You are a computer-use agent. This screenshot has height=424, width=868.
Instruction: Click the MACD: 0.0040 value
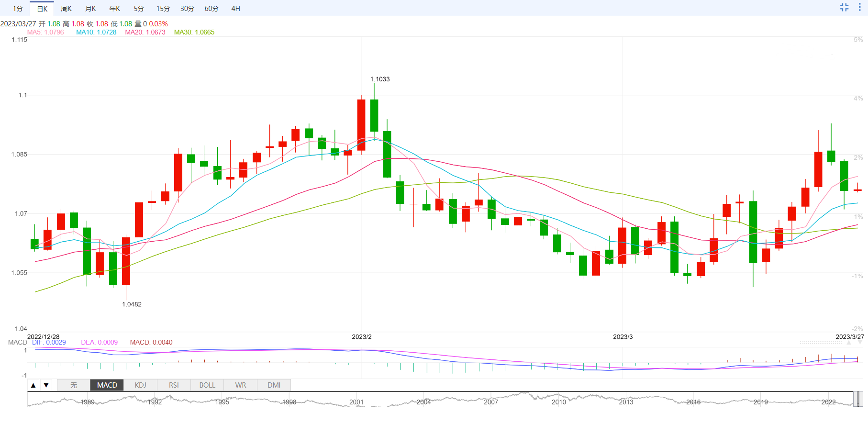tap(151, 342)
